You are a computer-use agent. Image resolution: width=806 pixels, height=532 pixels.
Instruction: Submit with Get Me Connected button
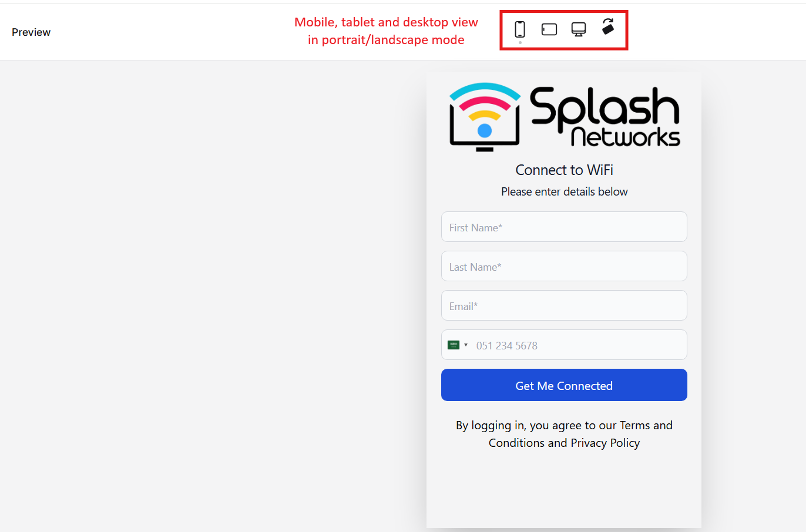tap(564, 385)
